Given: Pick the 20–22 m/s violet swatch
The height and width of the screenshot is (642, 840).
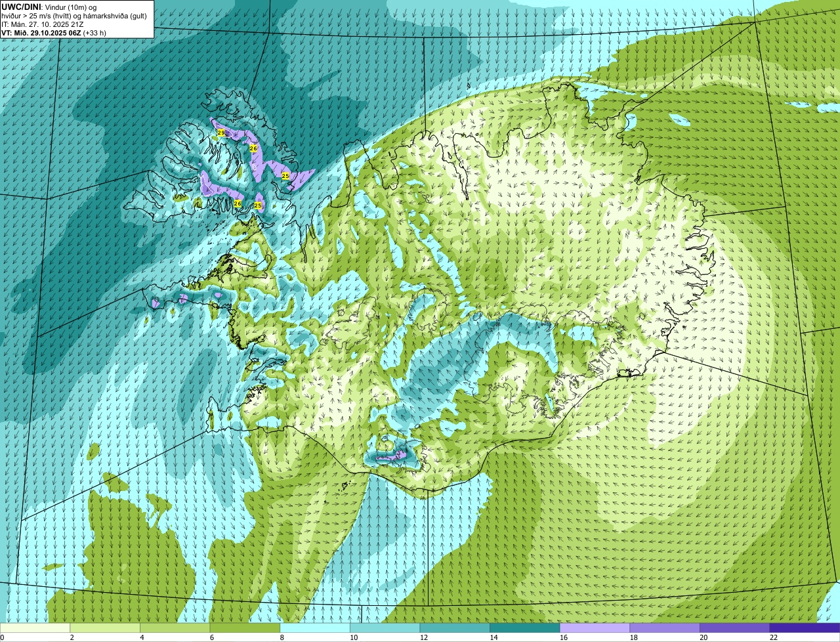Looking at the screenshot, I should [x=735, y=628].
